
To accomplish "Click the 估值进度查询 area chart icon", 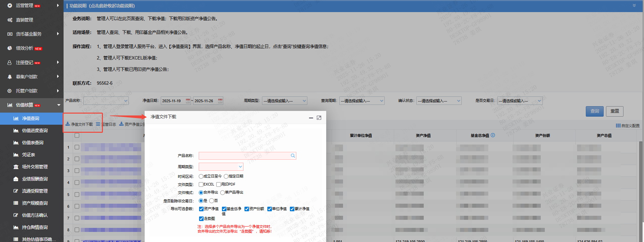I will coord(16,130).
